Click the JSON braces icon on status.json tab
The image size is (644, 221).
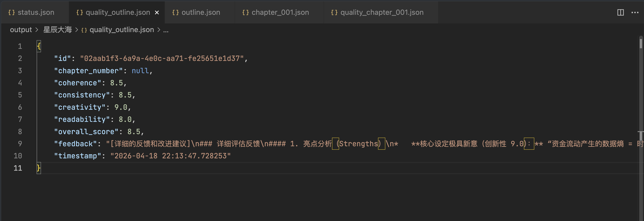point(12,12)
